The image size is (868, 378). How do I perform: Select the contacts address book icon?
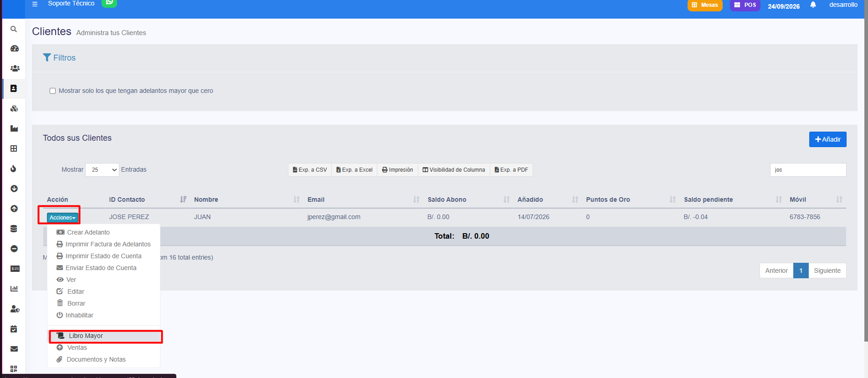point(14,88)
